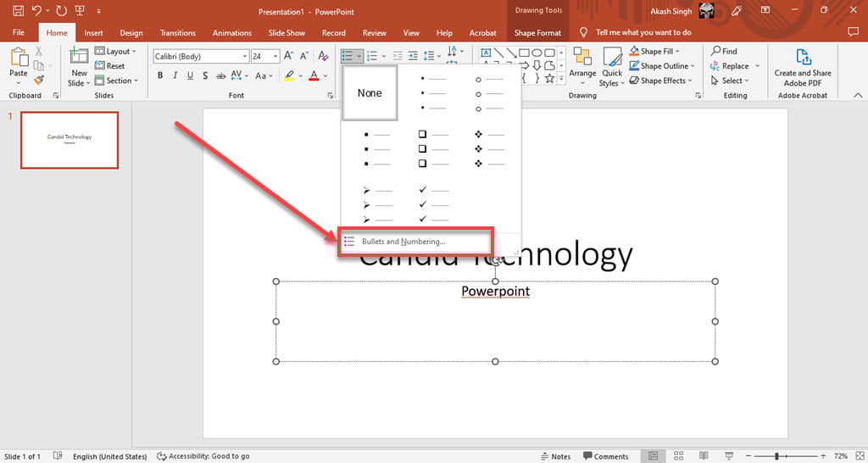The image size is (868, 463).
Task: Open the Numbering list button
Action: pyautogui.click(x=373, y=56)
